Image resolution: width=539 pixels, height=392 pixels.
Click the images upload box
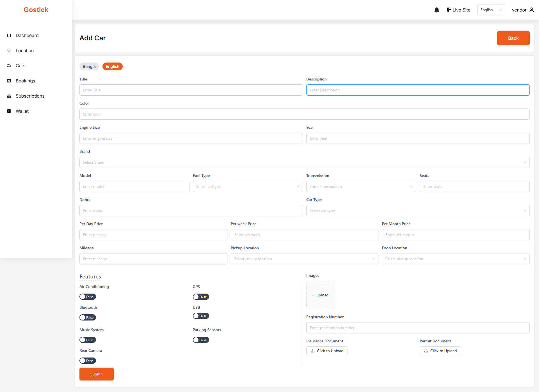coord(320,295)
